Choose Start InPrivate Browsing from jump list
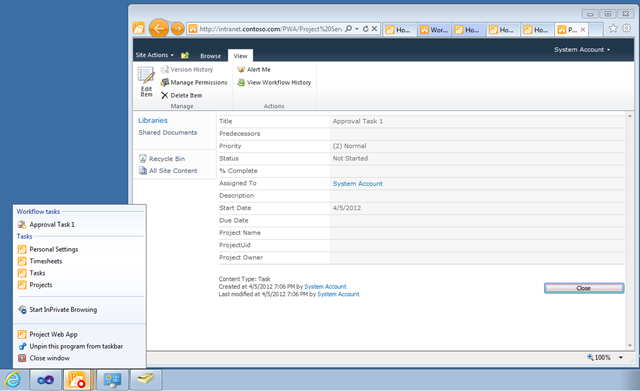This screenshot has height=391, width=640. (63, 310)
